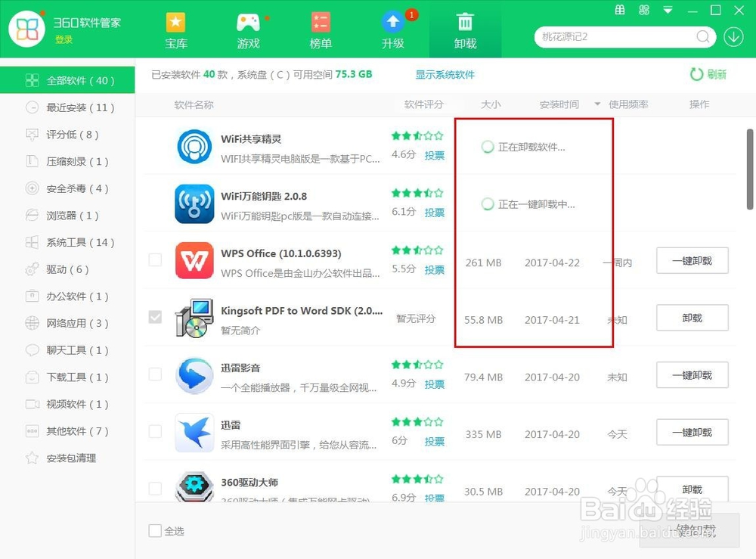Click the software list vertical scrollbar
This screenshot has width=756, height=559.
point(750,169)
